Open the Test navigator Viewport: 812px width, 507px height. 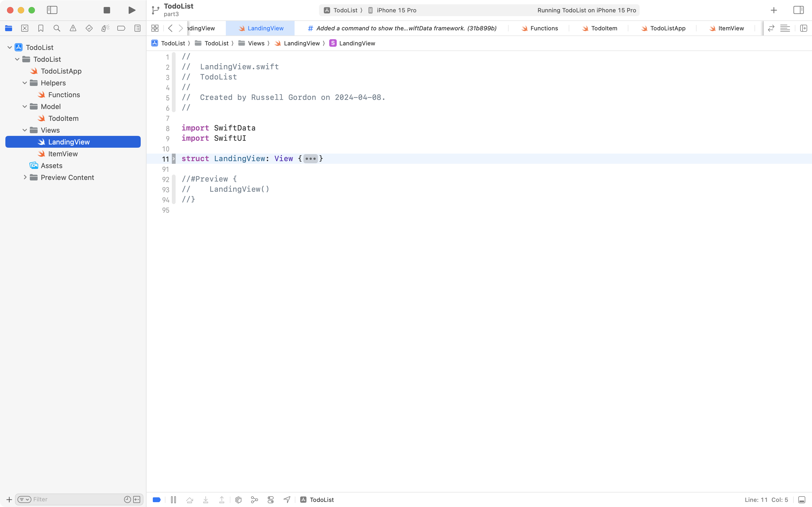click(89, 28)
